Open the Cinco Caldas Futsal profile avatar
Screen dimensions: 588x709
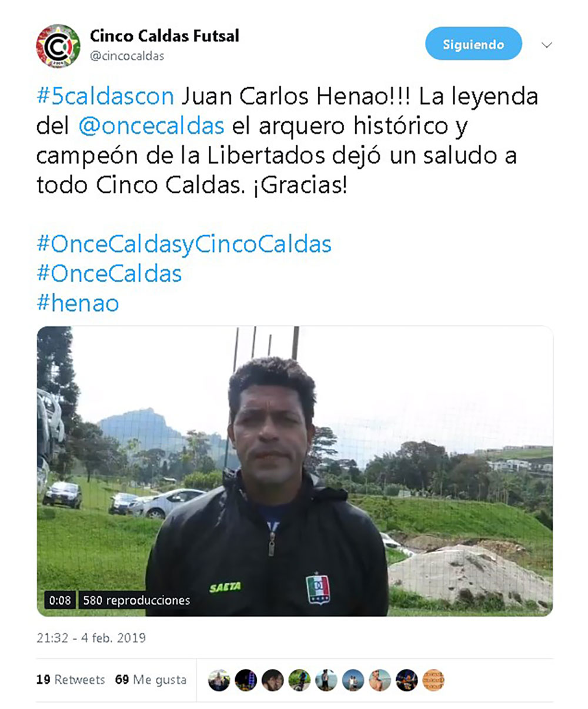pyautogui.click(x=58, y=46)
